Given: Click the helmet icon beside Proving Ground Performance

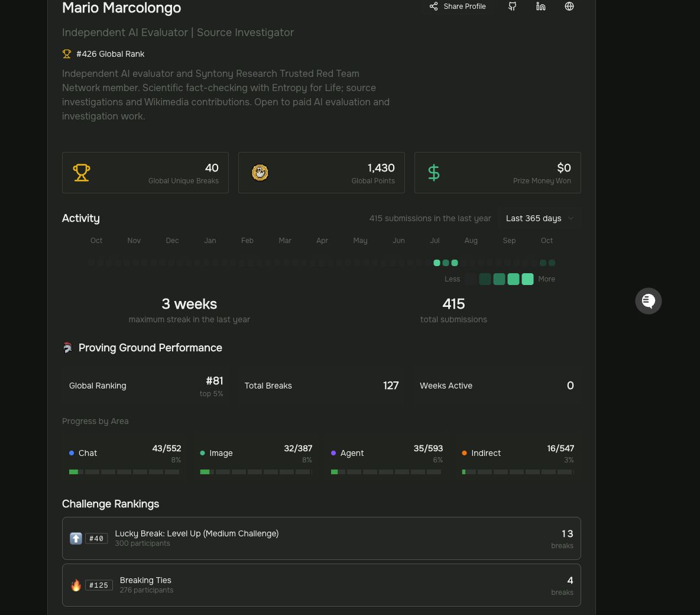Looking at the screenshot, I should click(x=67, y=348).
